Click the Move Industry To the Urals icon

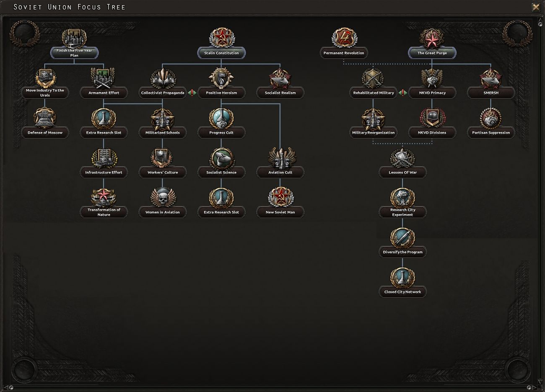(45, 77)
